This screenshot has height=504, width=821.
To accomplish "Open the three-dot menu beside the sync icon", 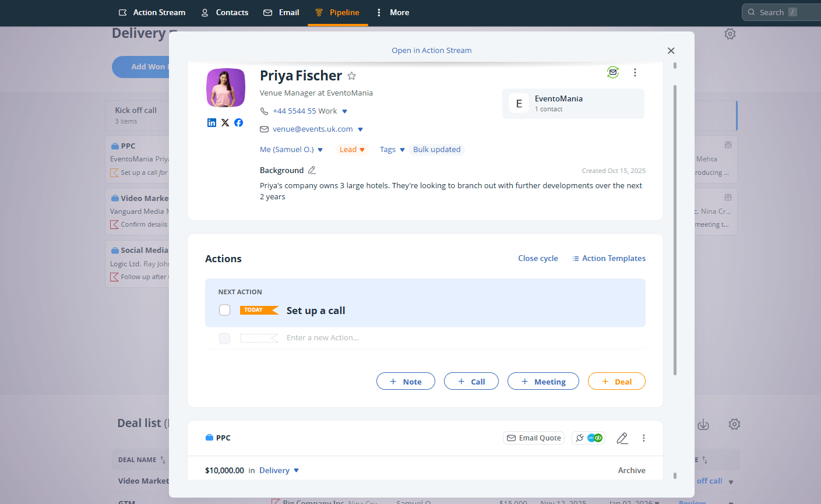I will 635,72.
